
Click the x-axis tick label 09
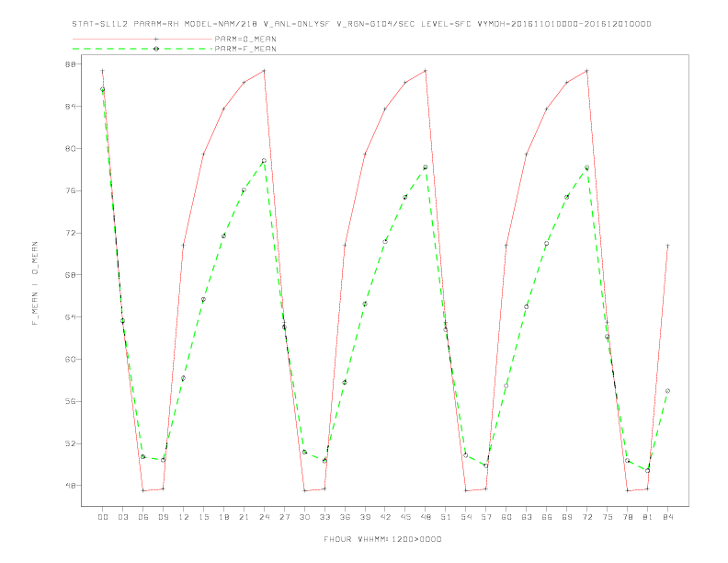(x=163, y=517)
